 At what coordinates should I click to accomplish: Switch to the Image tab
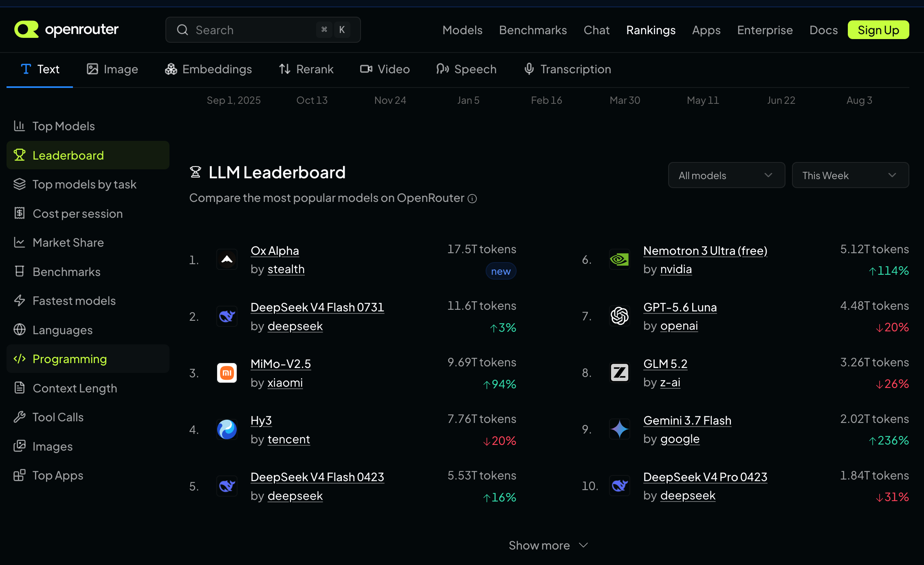tap(112, 69)
